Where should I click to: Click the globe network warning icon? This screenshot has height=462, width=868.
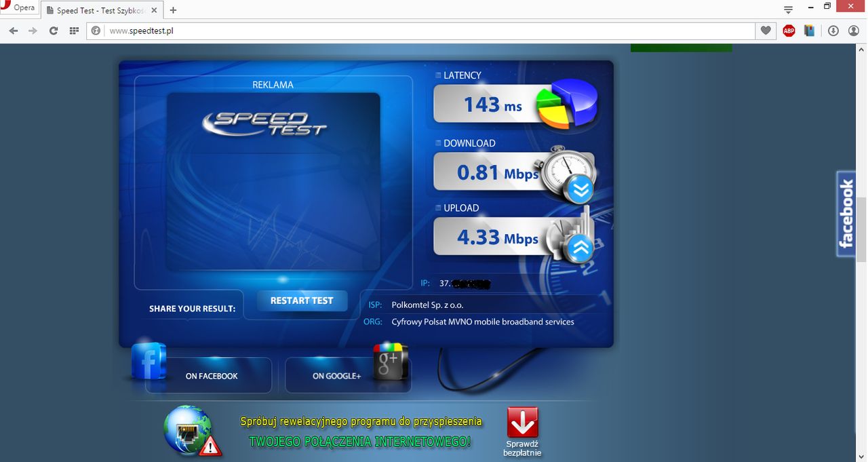[192, 430]
